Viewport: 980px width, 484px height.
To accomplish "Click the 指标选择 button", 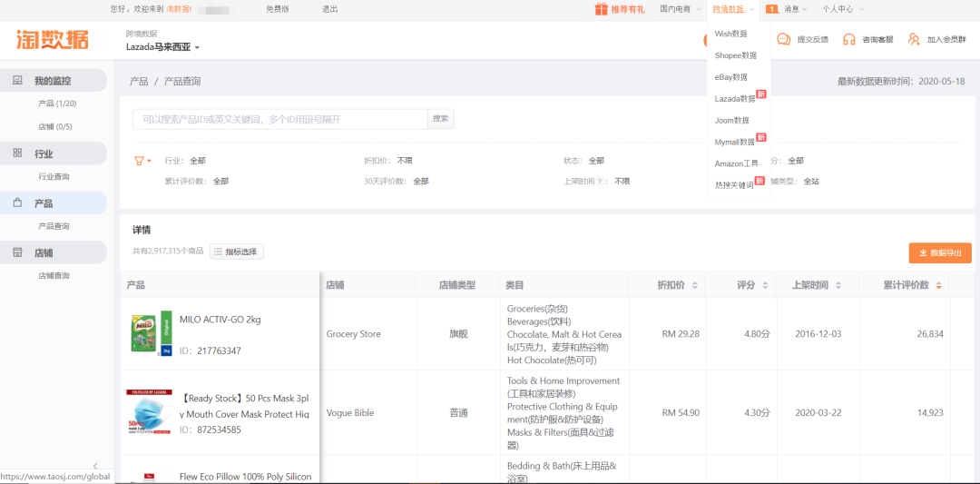I will click(x=237, y=252).
